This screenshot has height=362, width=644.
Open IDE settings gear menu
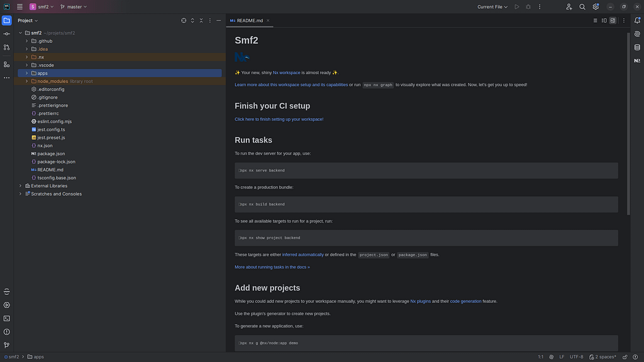coord(596,7)
